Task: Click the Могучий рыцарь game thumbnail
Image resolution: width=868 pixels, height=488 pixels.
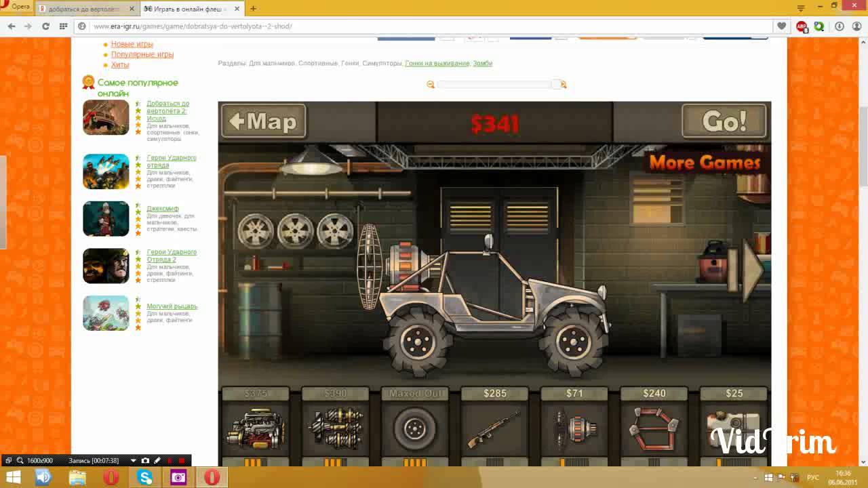Action: pyautogui.click(x=106, y=313)
